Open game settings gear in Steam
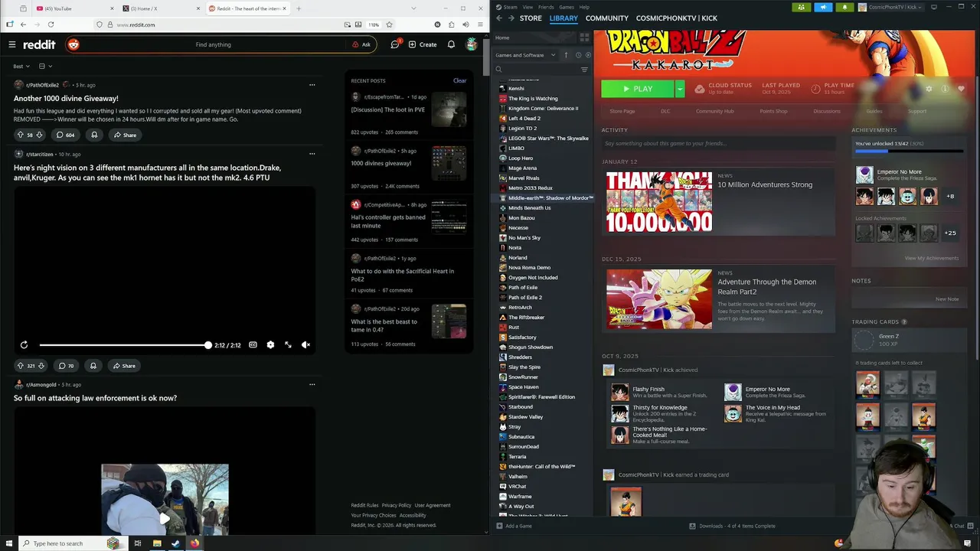980x551 pixels. (929, 89)
